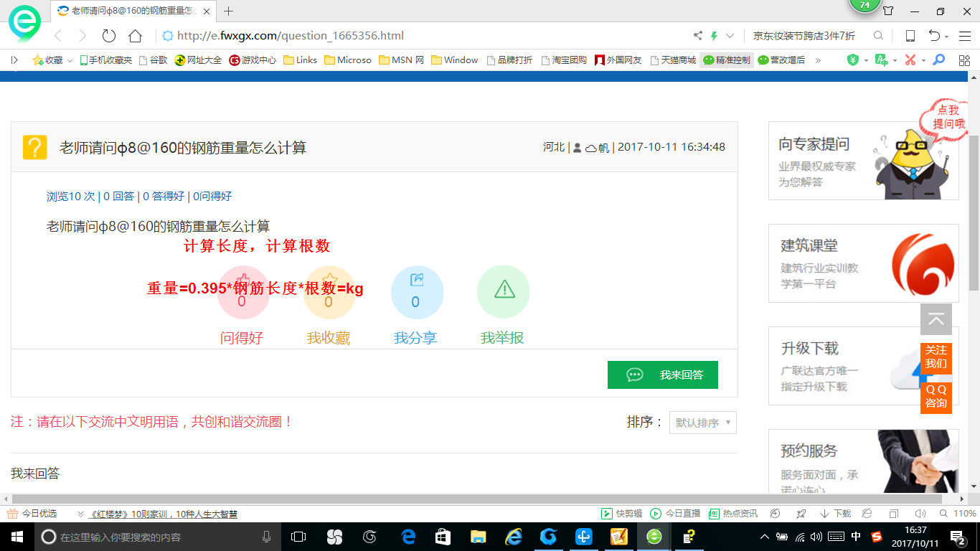Screen dimensions: 980x551
Task: Open the mobile phone view icon
Action: pos(910,36)
